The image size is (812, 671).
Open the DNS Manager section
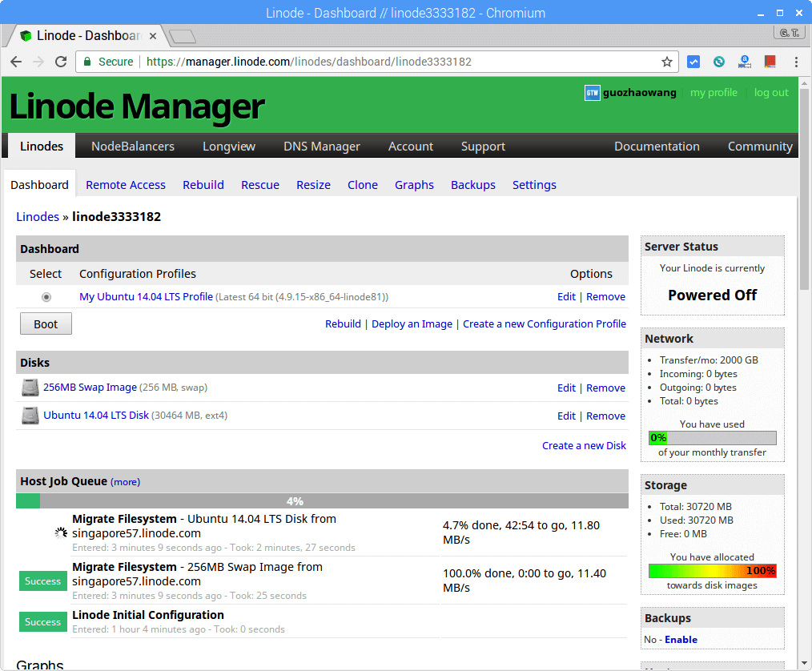click(x=321, y=146)
